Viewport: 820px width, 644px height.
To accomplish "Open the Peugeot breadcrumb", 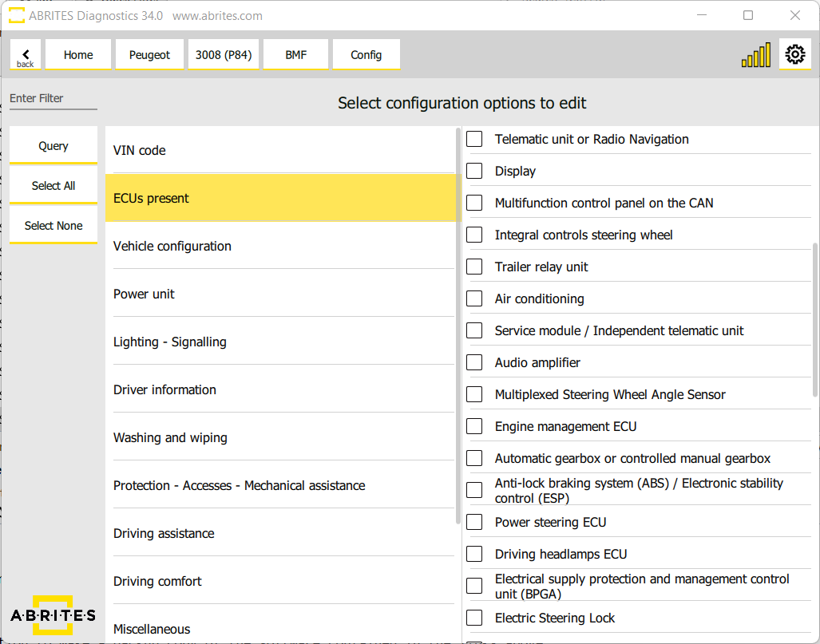I will pos(149,54).
